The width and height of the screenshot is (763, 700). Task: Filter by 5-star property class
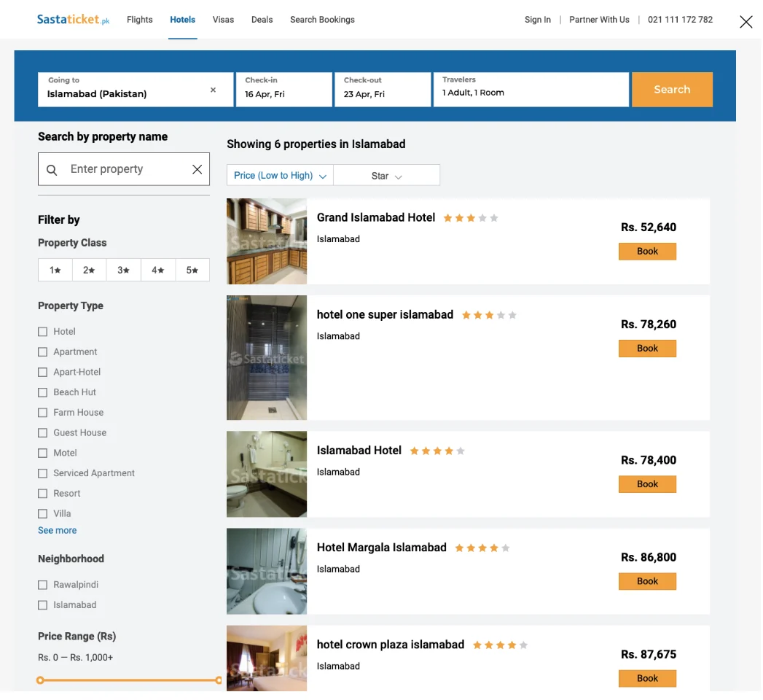point(192,271)
